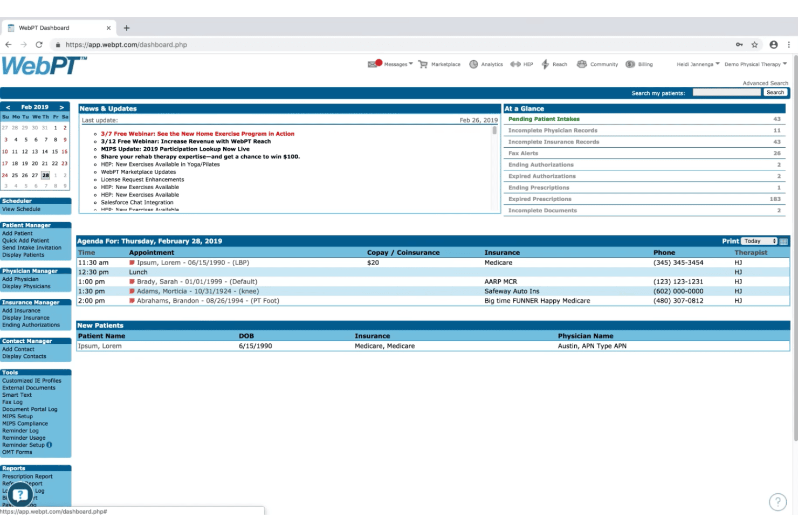Select February 28 in the calendar
The width and height of the screenshot is (798, 532).
coord(45,175)
